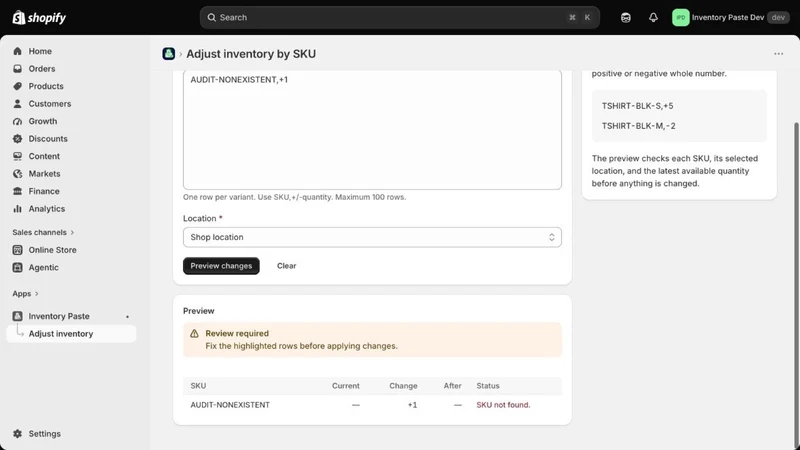The width and height of the screenshot is (800, 450).
Task: Go to Customers in the sidebar
Action: (x=50, y=104)
